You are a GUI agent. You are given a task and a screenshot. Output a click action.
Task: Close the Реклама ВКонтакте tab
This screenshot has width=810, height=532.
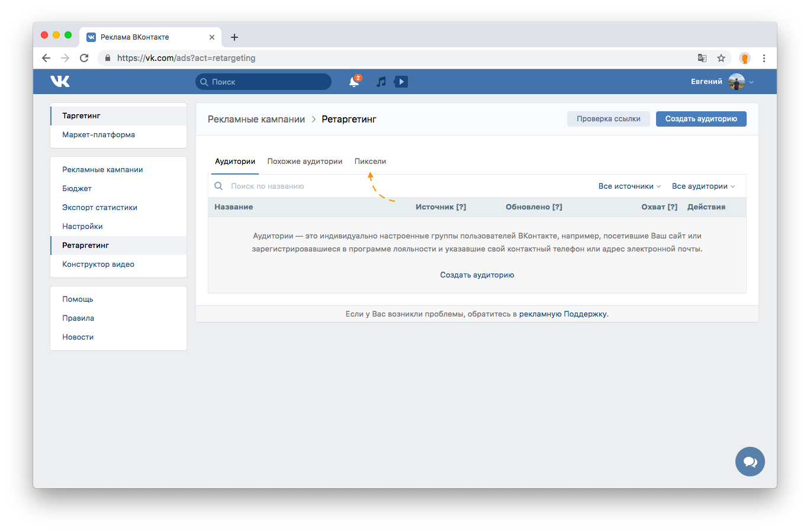pyautogui.click(x=212, y=37)
